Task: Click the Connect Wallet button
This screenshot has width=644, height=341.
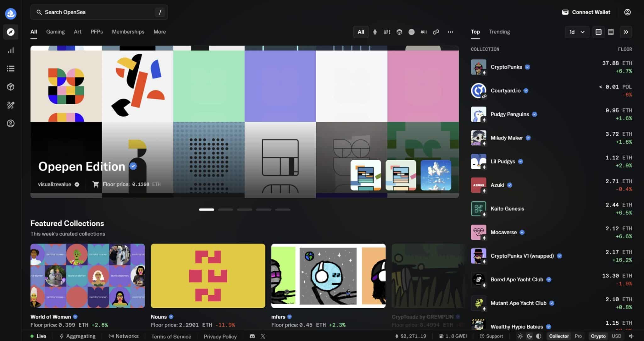Action: 586,12
